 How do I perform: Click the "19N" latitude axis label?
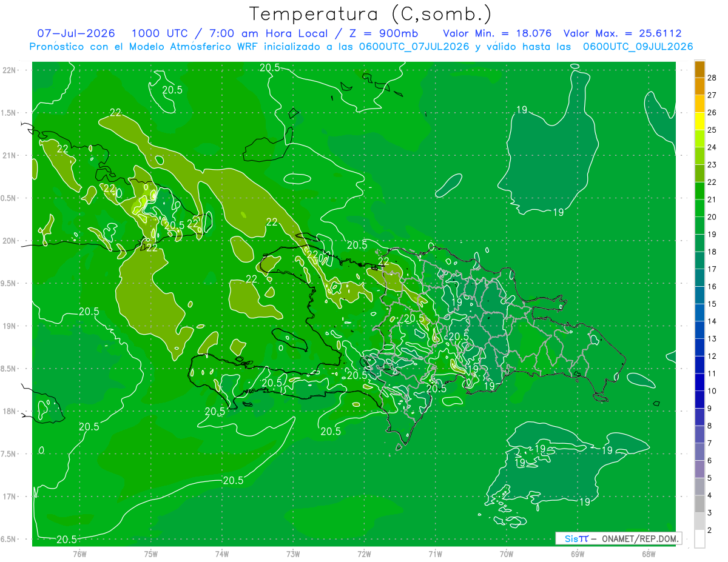pos(9,326)
